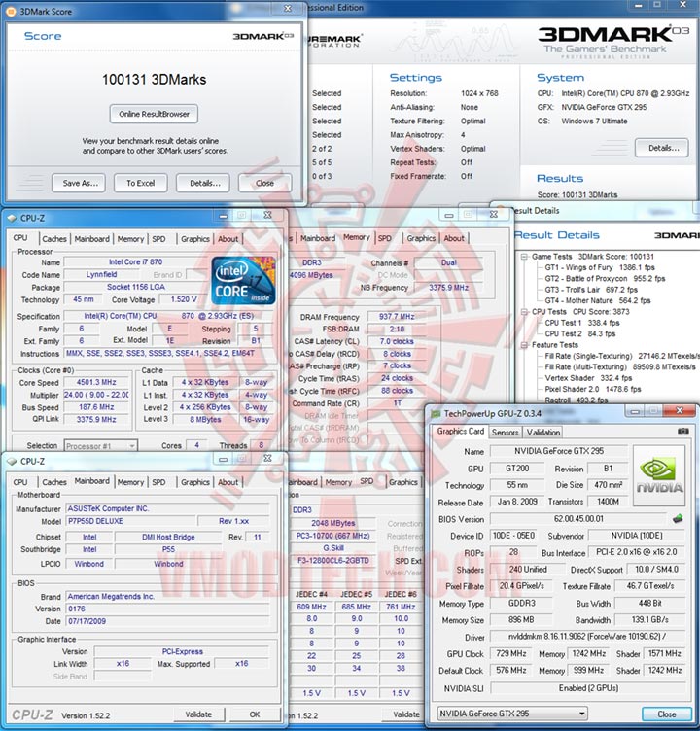Select Pixel Shader 2.0 result row

pyautogui.click(x=593, y=389)
